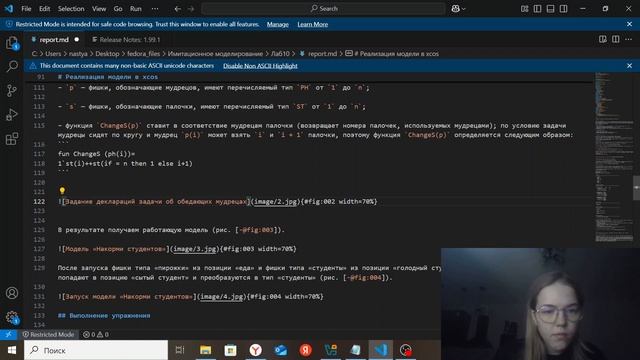Open File Explorer from taskbar
640x360 pixels.
[x=205, y=350]
